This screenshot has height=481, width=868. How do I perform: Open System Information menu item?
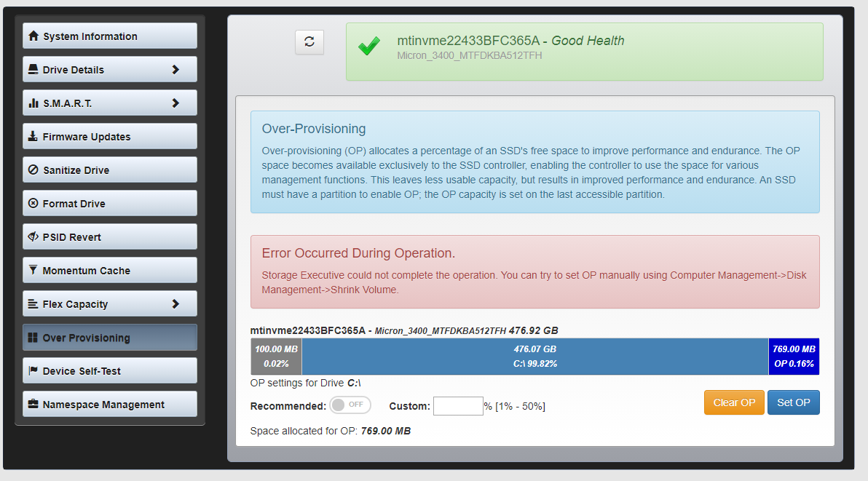(x=110, y=36)
